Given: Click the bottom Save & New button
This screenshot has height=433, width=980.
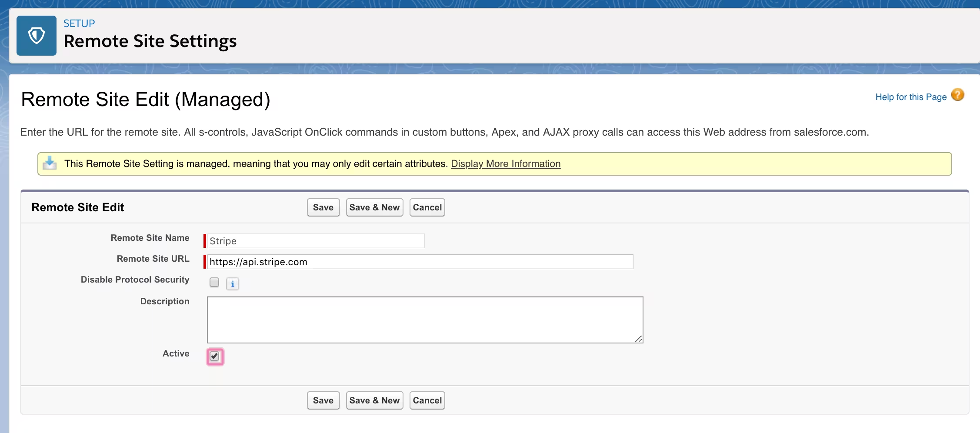Looking at the screenshot, I should coord(374,400).
